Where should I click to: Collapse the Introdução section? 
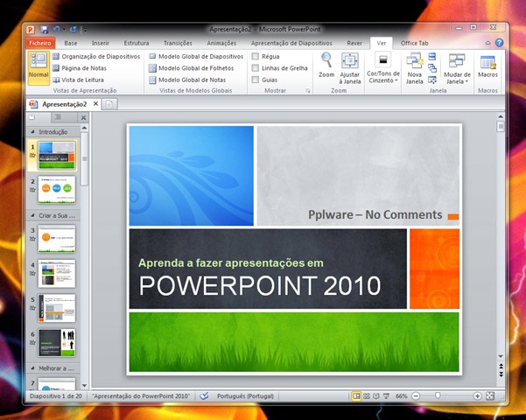[32, 132]
